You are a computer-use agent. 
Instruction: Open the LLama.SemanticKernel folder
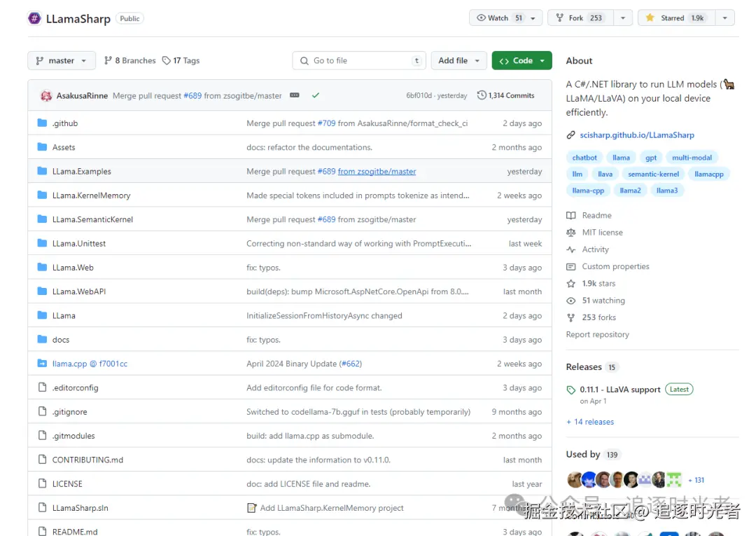tap(92, 219)
